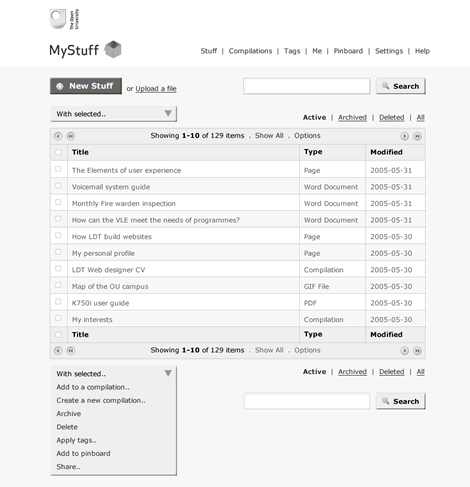Check the select-all box in the Title header
The image size is (470, 487).
tap(58, 152)
